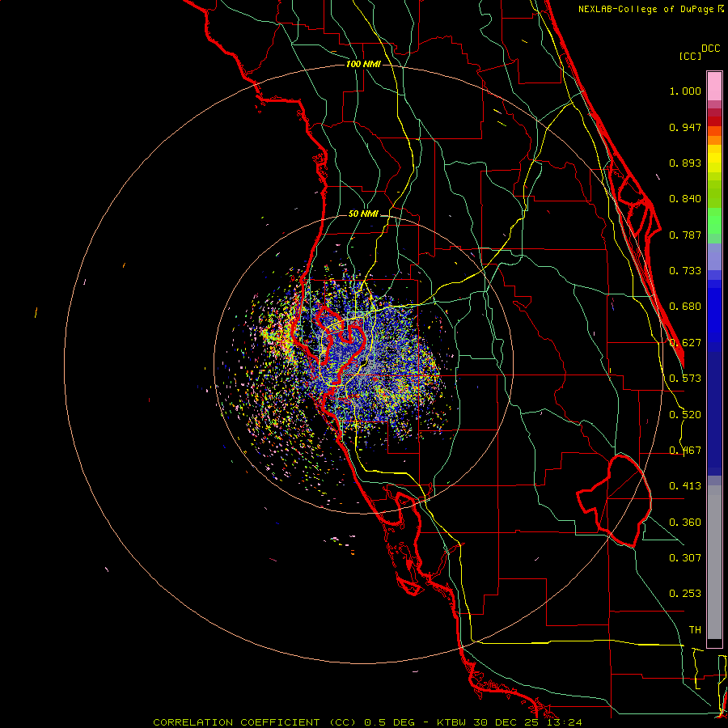This screenshot has height=728, width=728.
Task: Select the 0.360 scale value
Action: click(685, 523)
